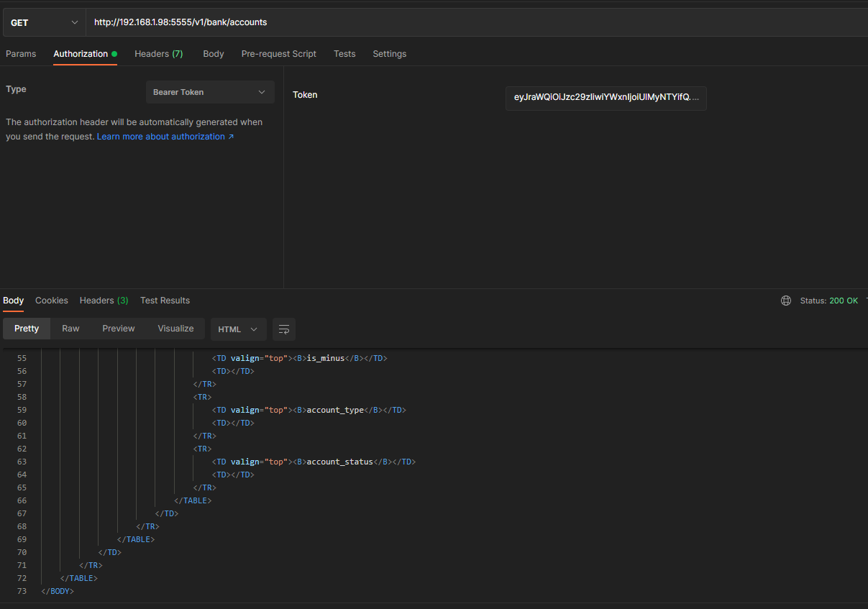The width and height of the screenshot is (868, 609).
Task: View the response Cookies tab
Action: pos(52,301)
